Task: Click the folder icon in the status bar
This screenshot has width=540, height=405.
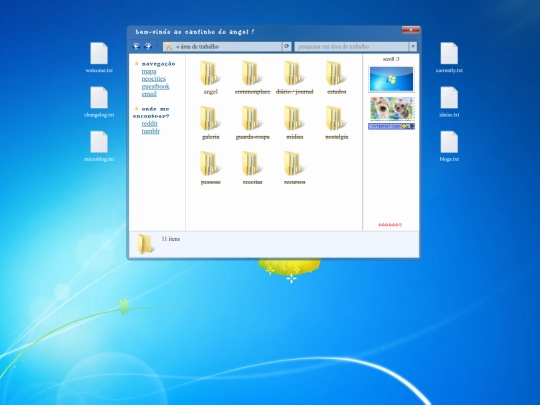Action: 145,244
